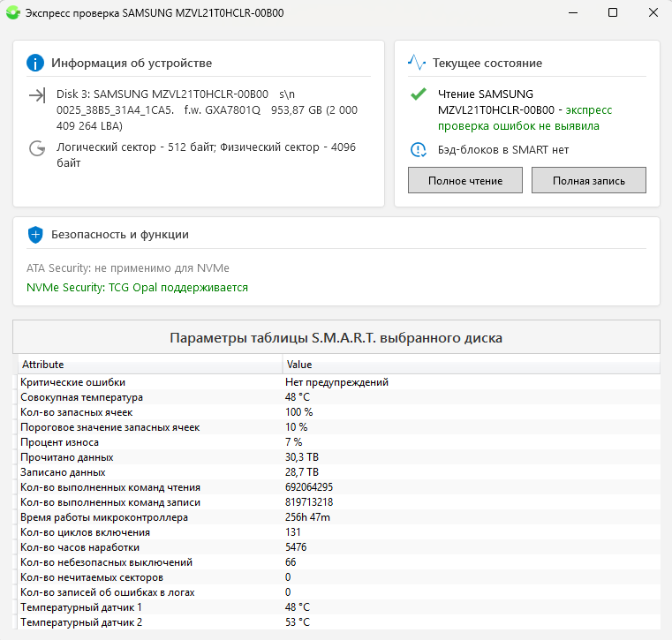Click the Информация об устройстве heading
Screen dimensions: 672x640
tap(132, 63)
